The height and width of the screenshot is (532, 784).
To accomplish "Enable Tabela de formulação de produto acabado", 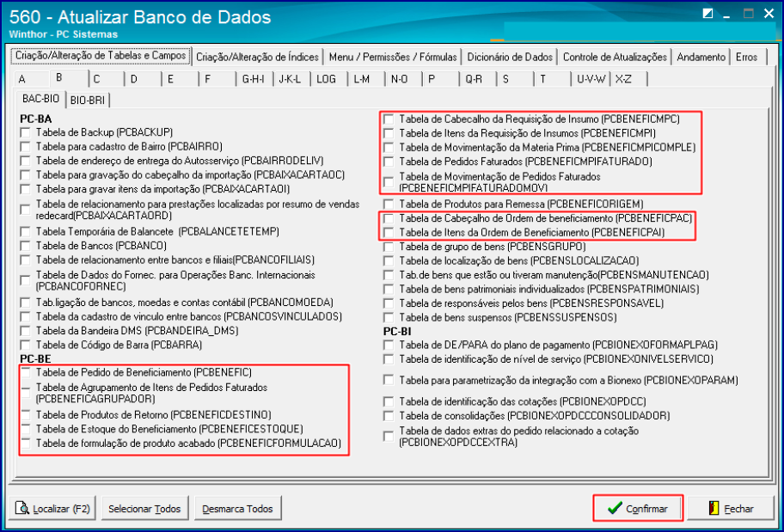I will (25, 443).
